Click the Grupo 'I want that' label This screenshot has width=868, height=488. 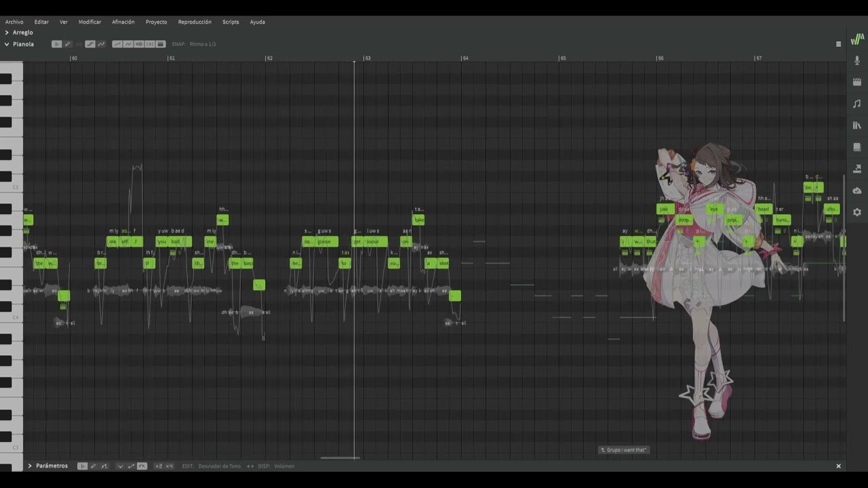pos(624,450)
